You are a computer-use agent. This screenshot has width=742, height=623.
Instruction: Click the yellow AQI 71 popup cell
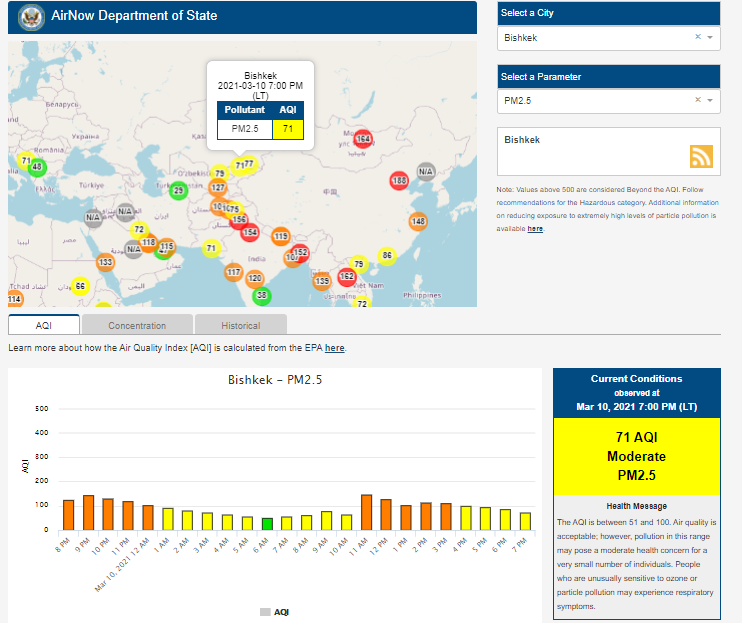tap(288, 128)
